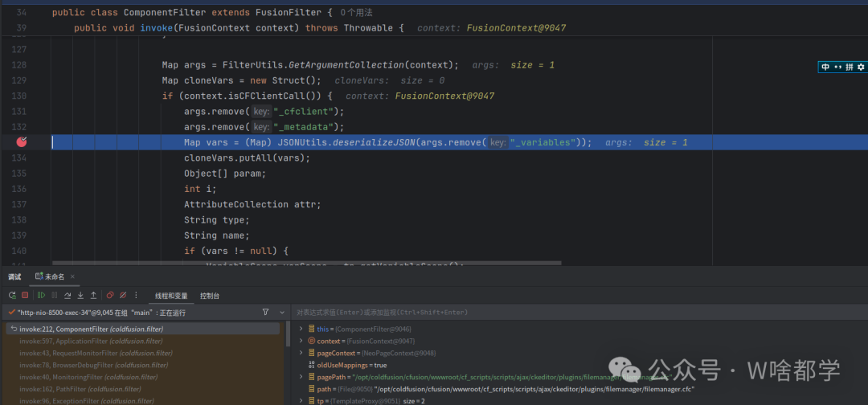Open the thread selector dropdown

click(x=281, y=313)
